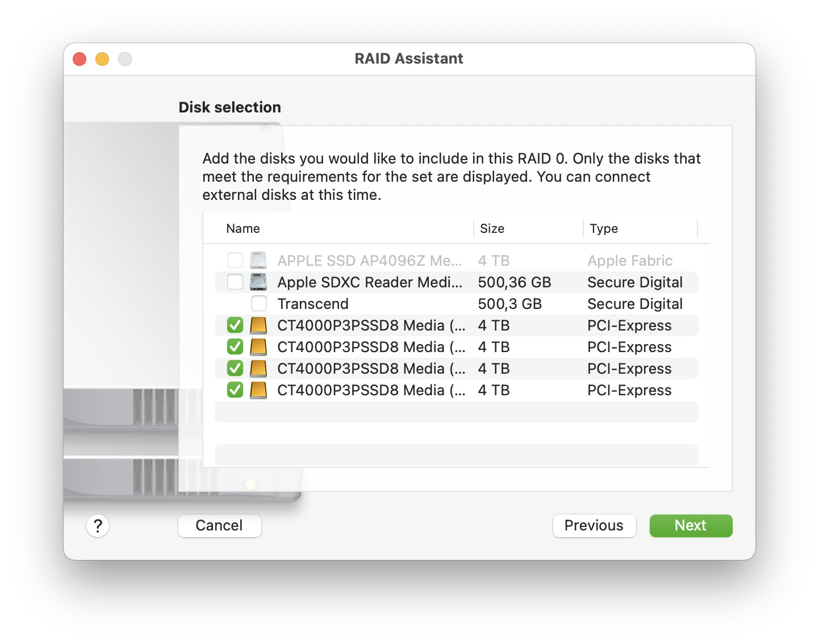819x644 pixels.
Task: Proceed with the Next button
Action: pos(691,526)
